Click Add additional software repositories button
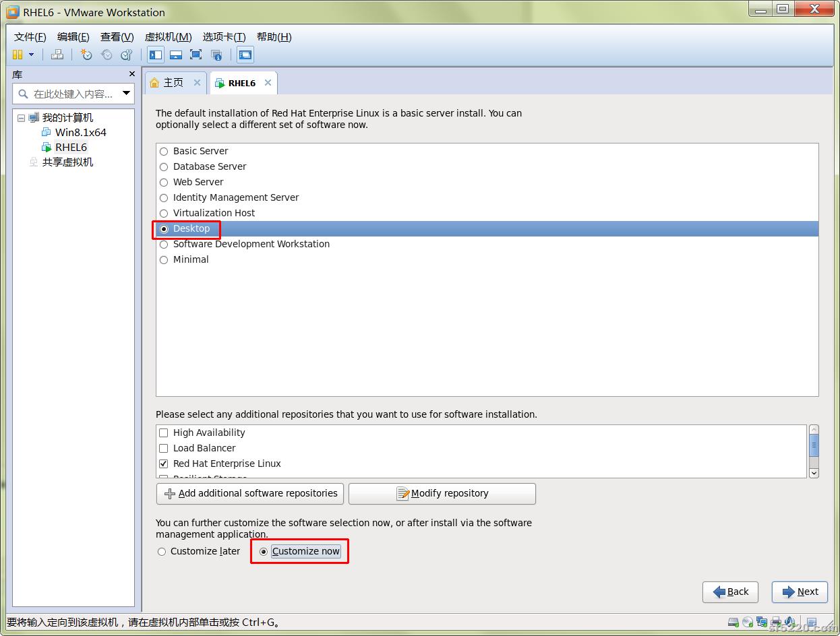This screenshot has width=840, height=636. (250, 494)
